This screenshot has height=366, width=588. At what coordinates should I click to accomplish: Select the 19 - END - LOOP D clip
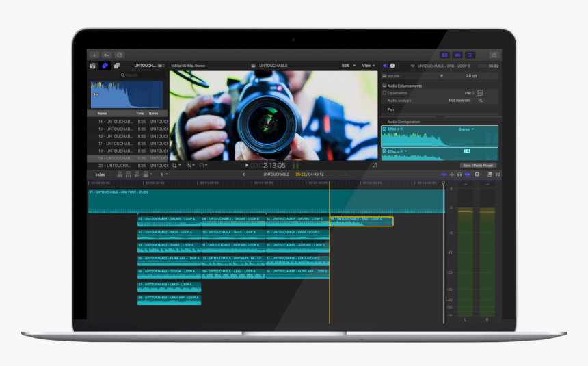(362, 222)
